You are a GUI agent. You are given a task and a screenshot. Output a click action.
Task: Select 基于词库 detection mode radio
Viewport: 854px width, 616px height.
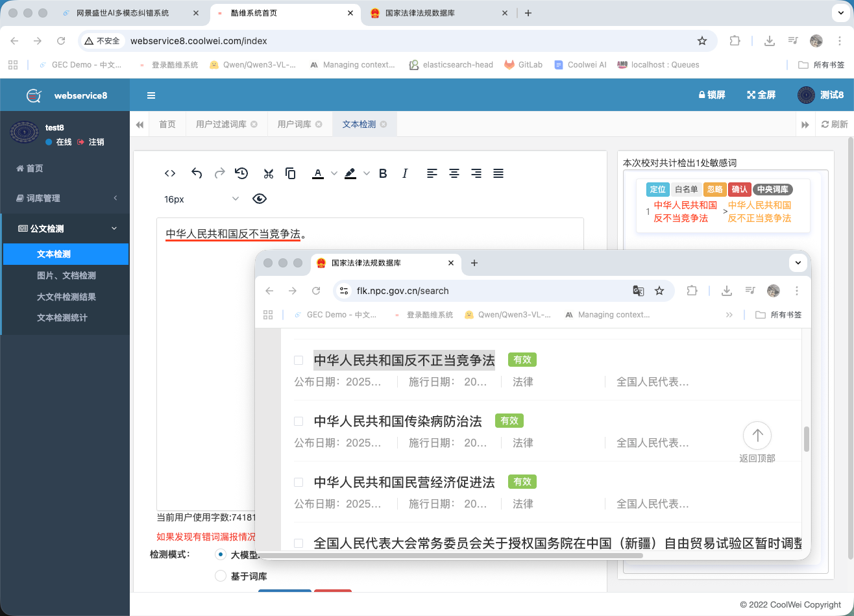coord(221,576)
